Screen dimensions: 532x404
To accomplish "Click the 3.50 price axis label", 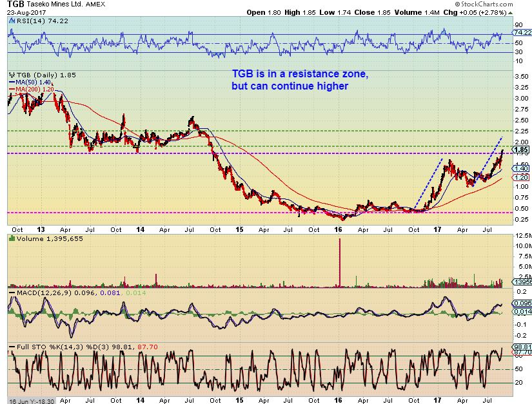I will [522, 76].
